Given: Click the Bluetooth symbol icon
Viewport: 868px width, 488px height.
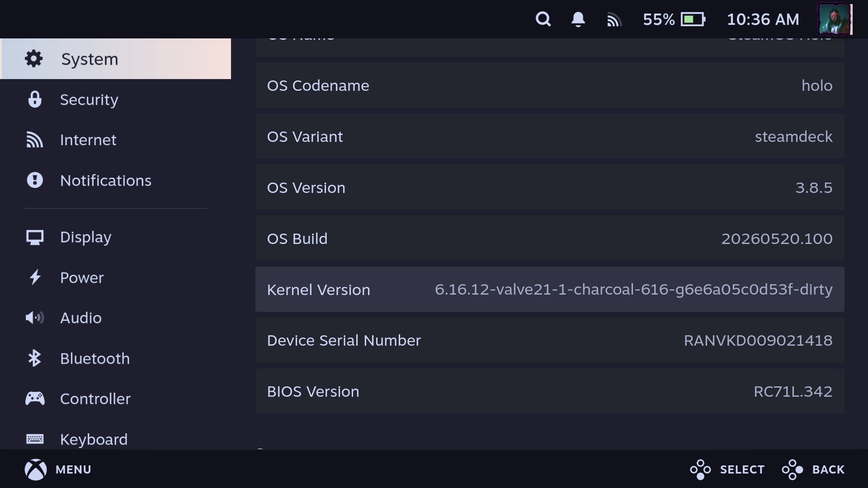Looking at the screenshot, I should (35, 358).
